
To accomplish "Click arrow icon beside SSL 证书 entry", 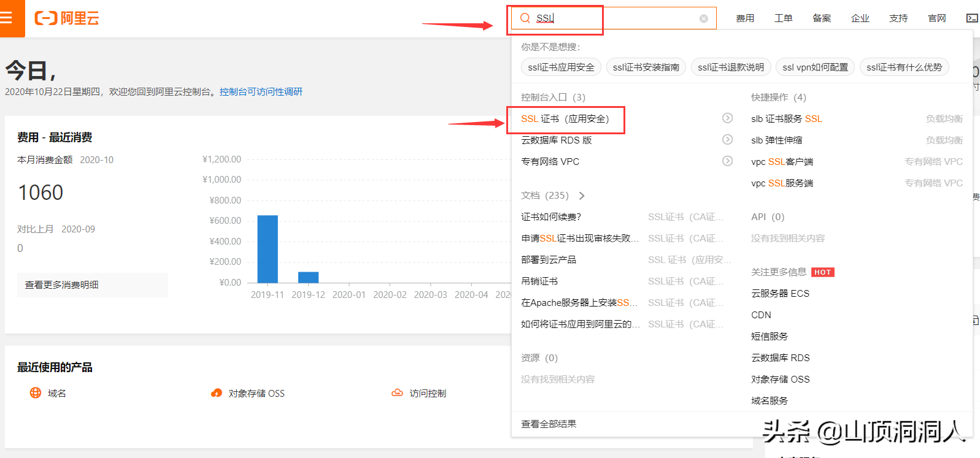I will tap(727, 118).
